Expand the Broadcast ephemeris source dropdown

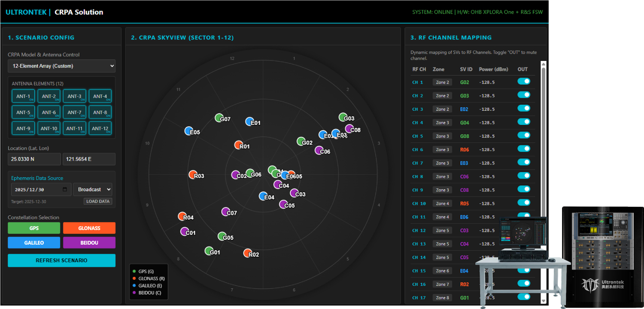92,189
